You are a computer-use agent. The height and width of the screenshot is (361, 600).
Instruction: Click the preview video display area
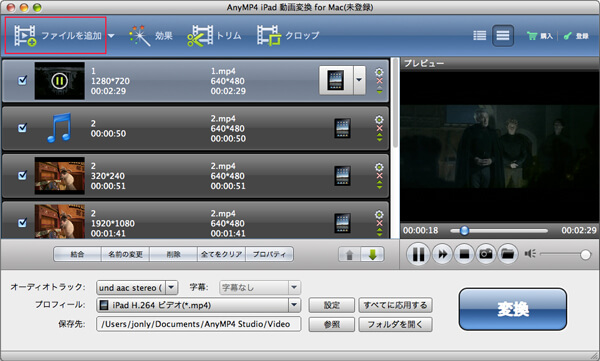[x=500, y=146]
